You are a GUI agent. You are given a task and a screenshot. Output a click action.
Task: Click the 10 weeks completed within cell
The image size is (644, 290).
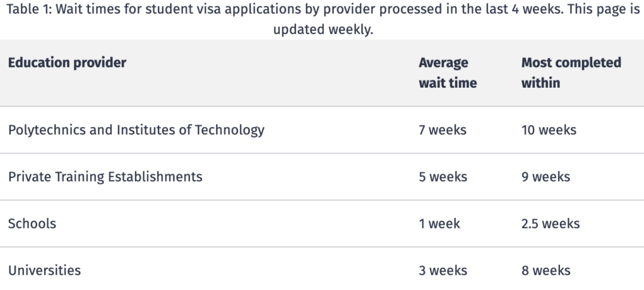tap(549, 130)
